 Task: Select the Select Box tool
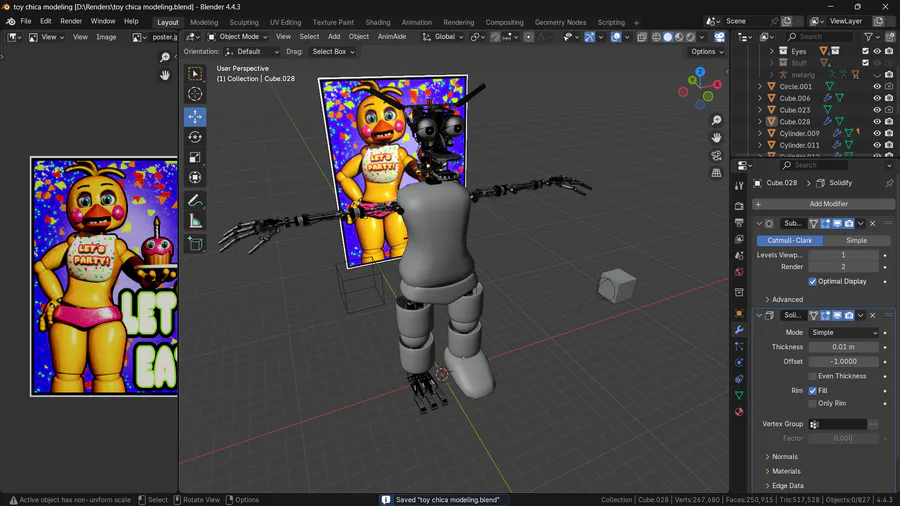click(195, 73)
